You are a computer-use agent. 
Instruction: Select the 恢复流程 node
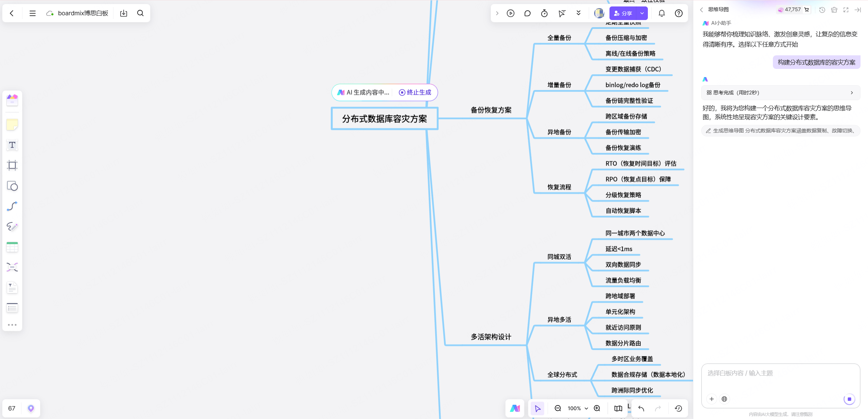click(x=559, y=187)
